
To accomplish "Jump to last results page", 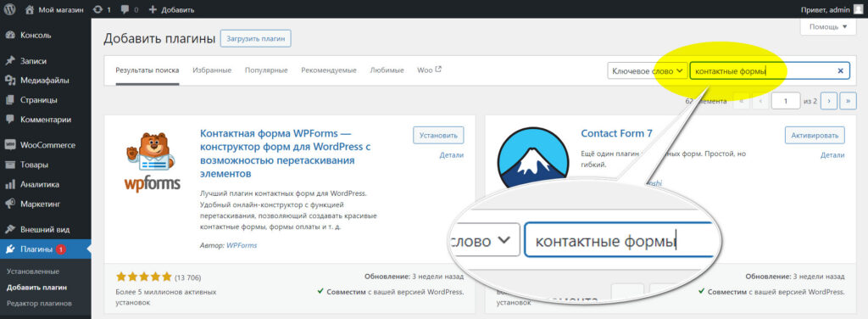I will tap(848, 101).
